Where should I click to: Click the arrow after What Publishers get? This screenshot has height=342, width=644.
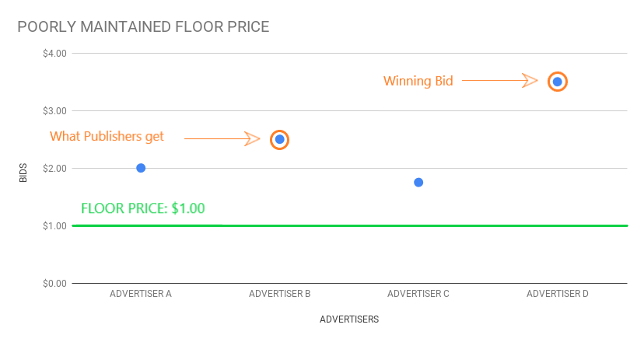(x=222, y=139)
